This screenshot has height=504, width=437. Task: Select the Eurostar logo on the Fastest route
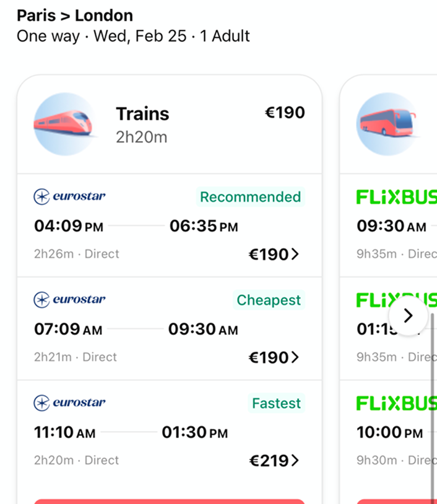69,402
